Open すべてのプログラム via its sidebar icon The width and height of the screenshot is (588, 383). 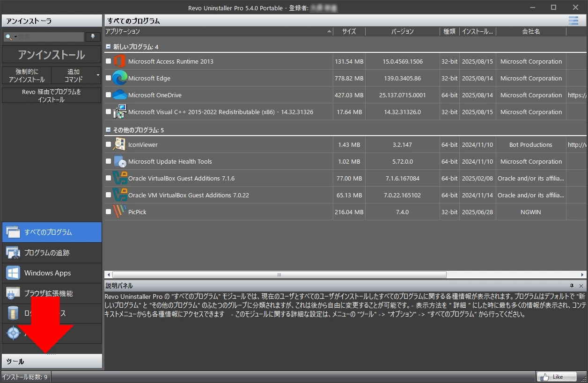pos(13,232)
